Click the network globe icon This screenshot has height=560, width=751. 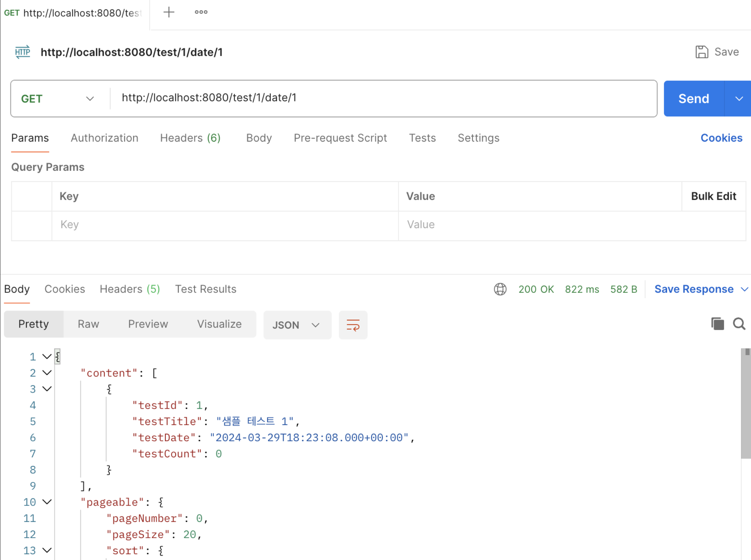click(500, 289)
